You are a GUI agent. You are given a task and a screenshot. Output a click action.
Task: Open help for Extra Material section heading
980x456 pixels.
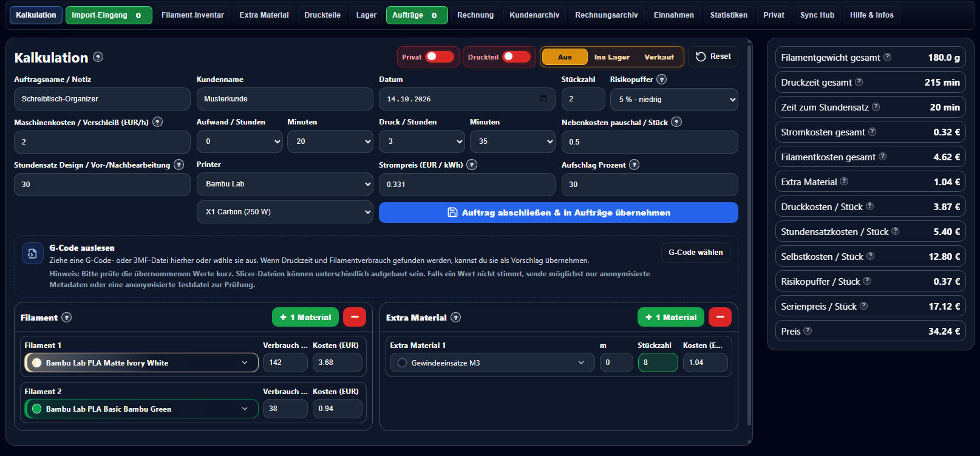pyautogui.click(x=456, y=318)
